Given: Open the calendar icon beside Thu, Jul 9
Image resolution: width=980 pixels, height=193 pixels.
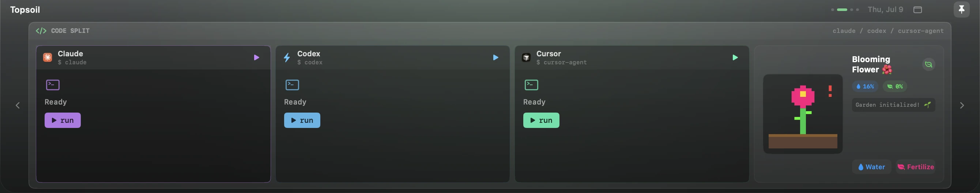Looking at the screenshot, I should coord(917,10).
